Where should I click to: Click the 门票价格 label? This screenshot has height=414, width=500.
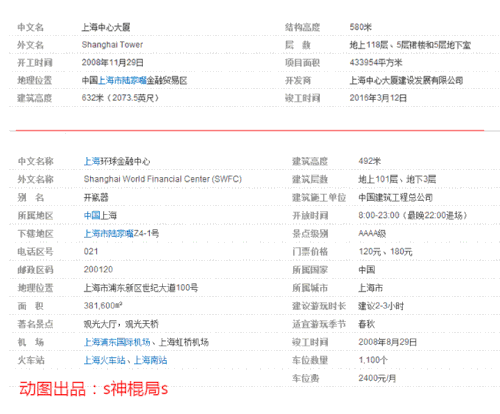click(310, 251)
